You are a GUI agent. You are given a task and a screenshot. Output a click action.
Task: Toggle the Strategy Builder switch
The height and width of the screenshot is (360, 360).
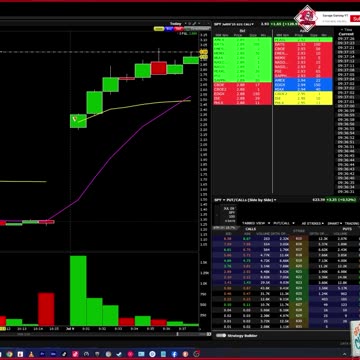(221, 336)
